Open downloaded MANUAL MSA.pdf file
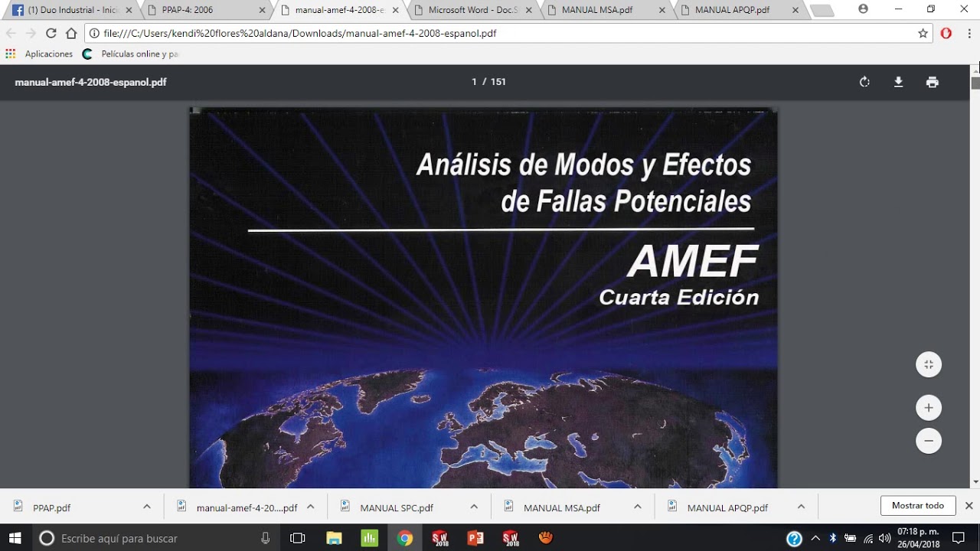Image resolution: width=980 pixels, height=551 pixels. tap(563, 507)
